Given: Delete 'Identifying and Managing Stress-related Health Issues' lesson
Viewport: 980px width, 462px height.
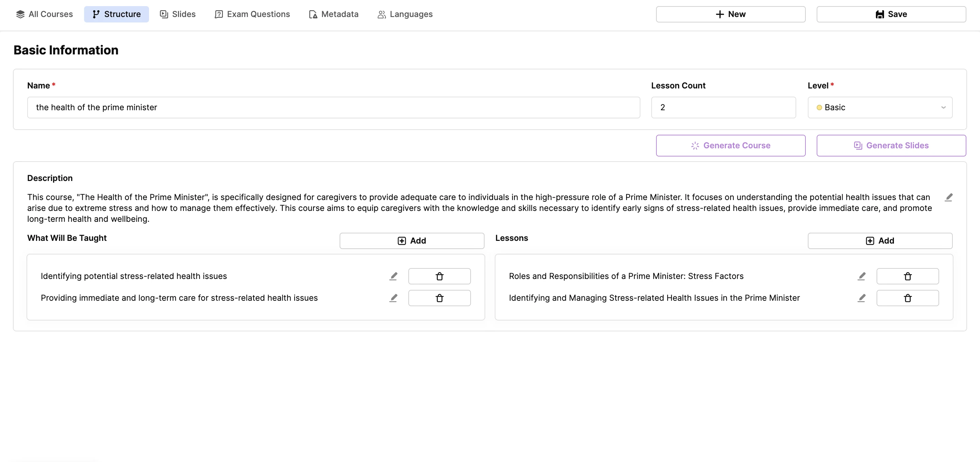Looking at the screenshot, I should (x=907, y=298).
